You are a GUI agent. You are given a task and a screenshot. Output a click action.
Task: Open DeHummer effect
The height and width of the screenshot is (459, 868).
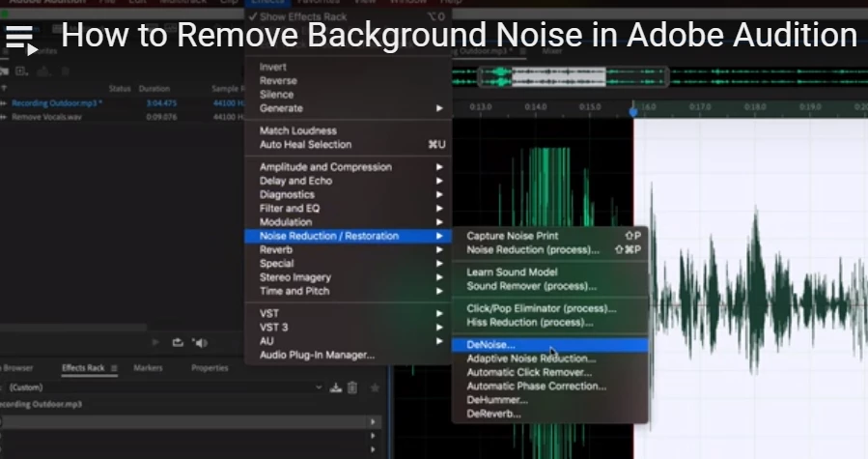550,400
